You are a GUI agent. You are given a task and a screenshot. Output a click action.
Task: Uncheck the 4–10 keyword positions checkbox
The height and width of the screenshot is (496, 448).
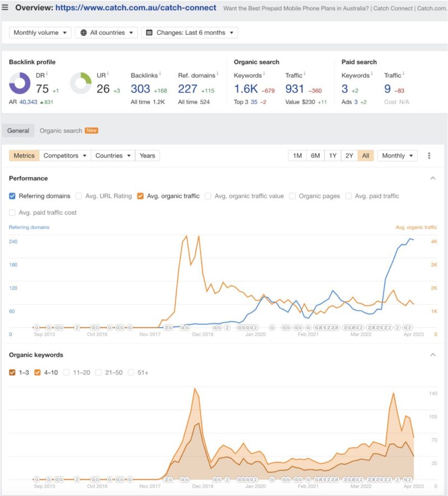[x=38, y=371]
